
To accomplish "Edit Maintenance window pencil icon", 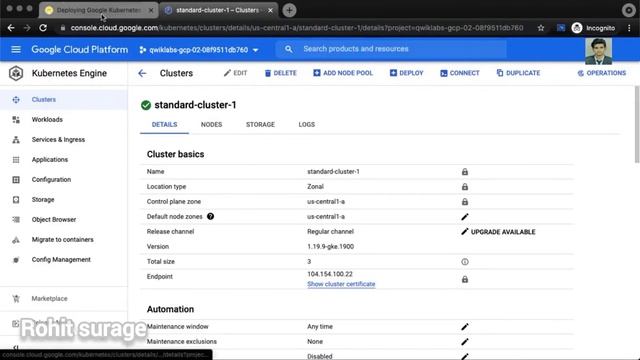I will [464, 327].
